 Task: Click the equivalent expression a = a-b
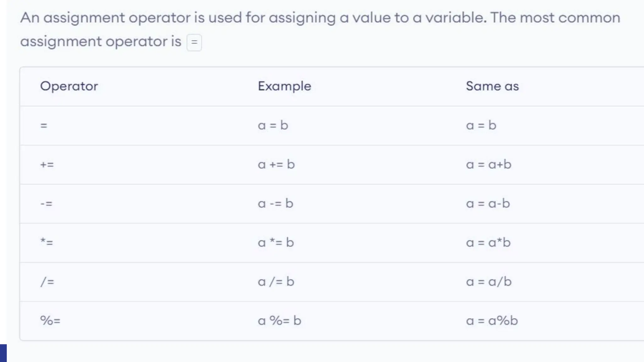pyautogui.click(x=488, y=204)
